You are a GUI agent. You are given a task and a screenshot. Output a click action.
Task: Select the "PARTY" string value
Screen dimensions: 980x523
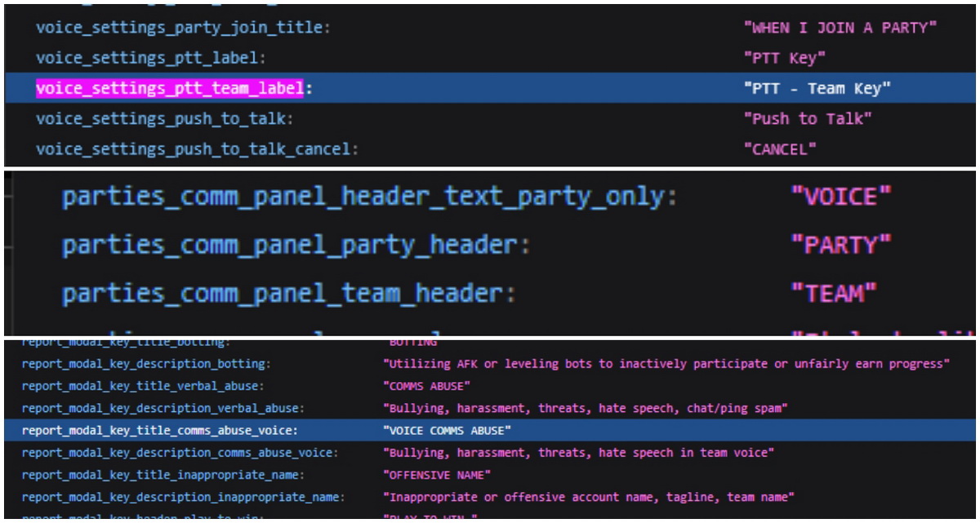841,244
